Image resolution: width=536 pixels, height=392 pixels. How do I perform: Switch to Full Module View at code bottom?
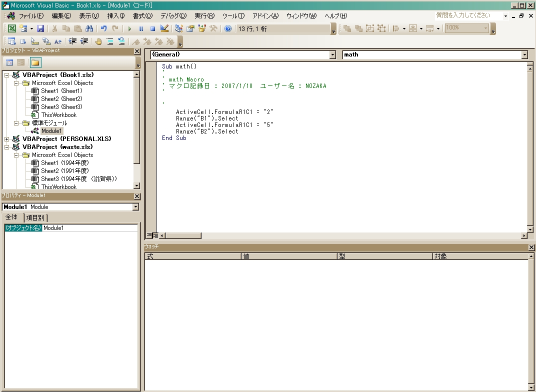[155, 235]
